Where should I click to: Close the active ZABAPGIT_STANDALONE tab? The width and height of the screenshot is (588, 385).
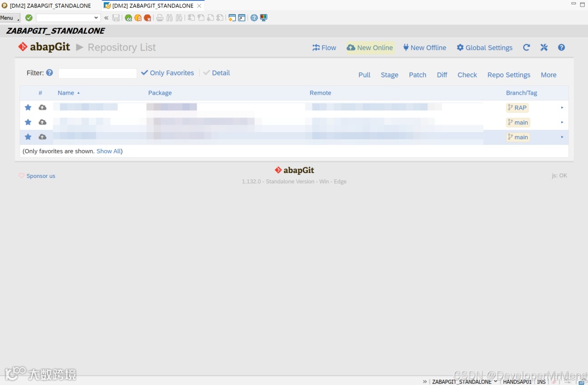[x=199, y=5]
